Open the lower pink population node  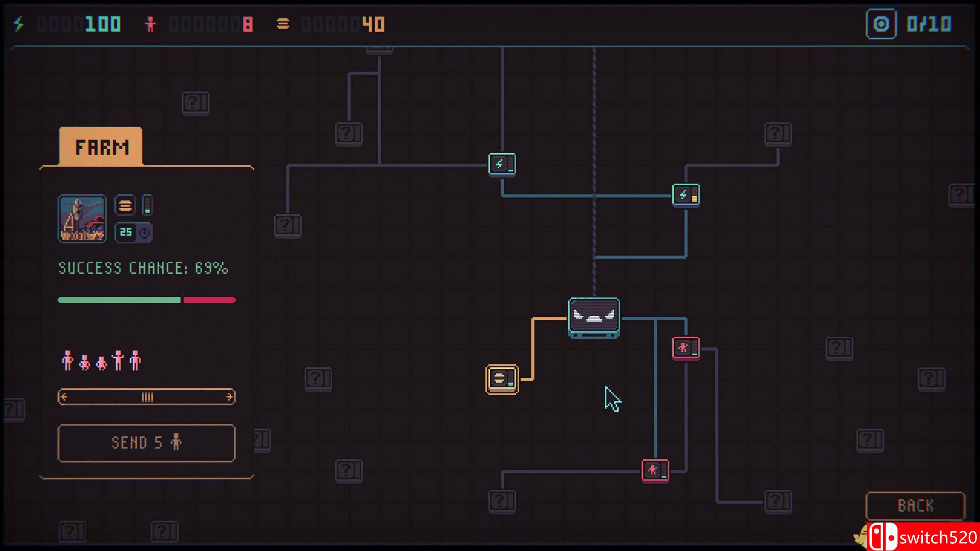tap(655, 470)
